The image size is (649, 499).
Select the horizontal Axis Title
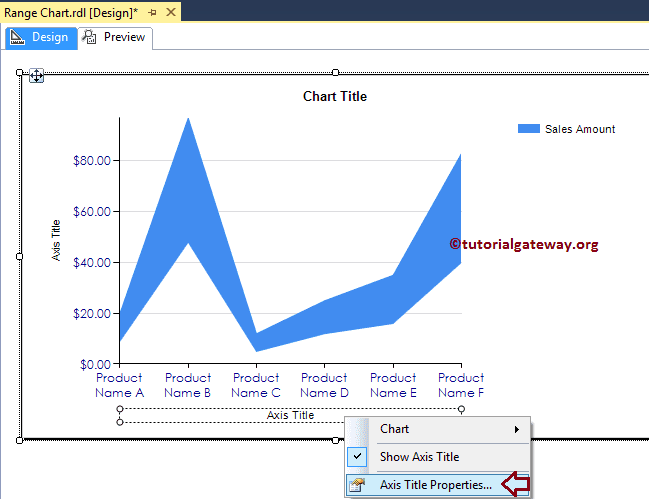coord(290,415)
